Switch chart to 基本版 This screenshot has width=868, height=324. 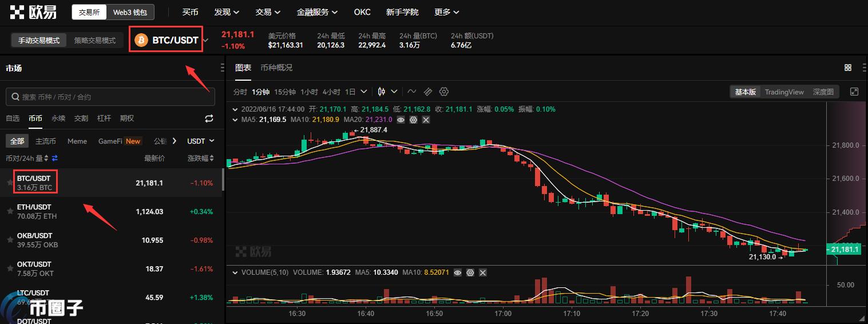click(x=746, y=92)
